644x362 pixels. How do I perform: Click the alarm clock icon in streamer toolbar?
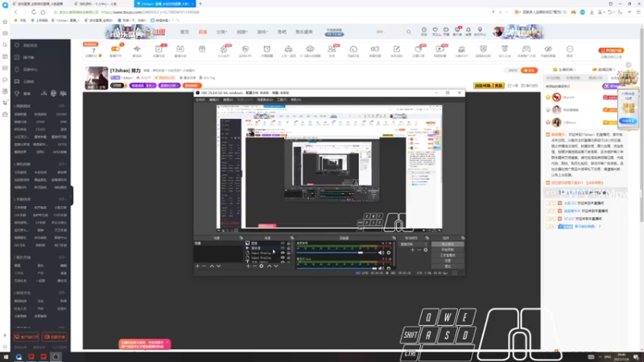coord(267,49)
